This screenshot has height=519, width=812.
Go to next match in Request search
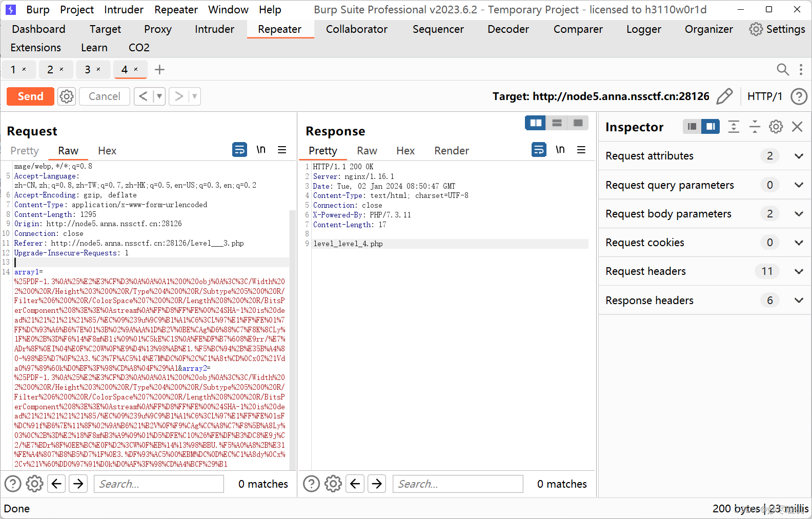[78, 484]
